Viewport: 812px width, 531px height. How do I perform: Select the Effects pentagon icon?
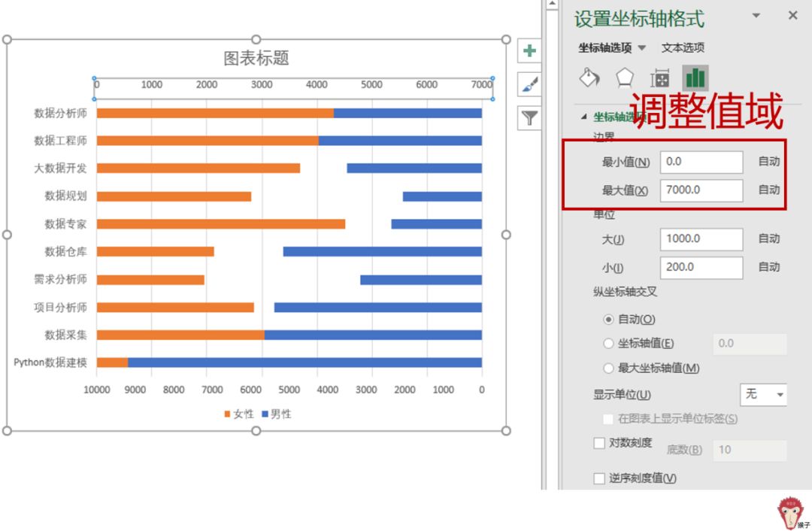click(x=625, y=77)
